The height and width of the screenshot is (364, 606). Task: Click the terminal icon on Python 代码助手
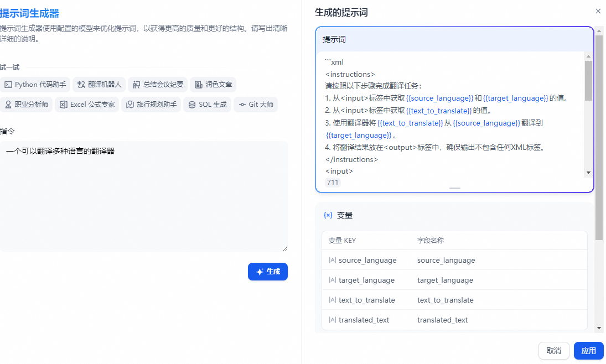[x=8, y=85]
